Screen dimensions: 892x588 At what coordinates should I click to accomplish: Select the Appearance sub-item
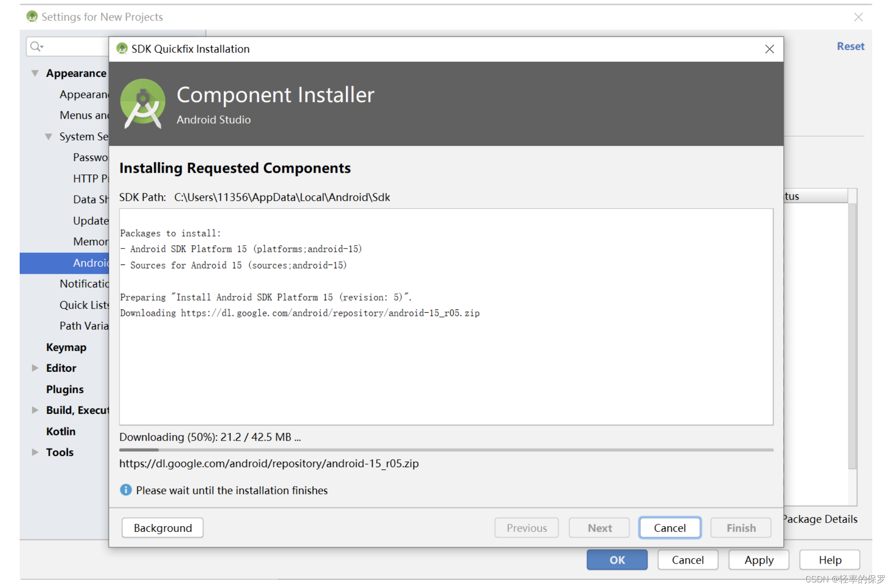pyautogui.click(x=84, y=94)
